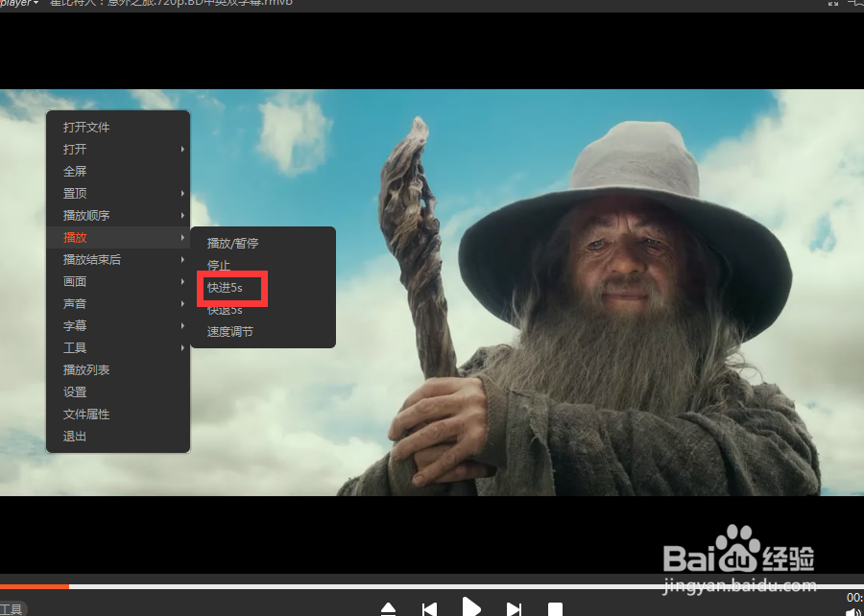The width and height of the screenshot is (864, 616).
Task: Choose 停止 in the playback submenu
Action: click(x=263, y=265)
